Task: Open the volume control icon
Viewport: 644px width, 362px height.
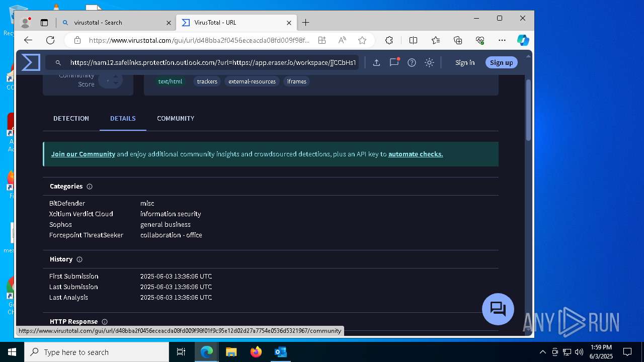Action: click(579, 352)
